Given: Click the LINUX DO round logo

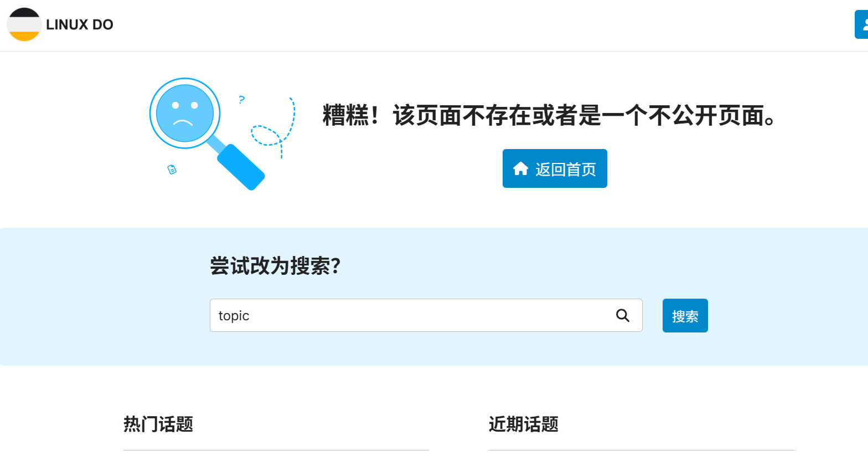Looking at the screenshot, I should pos(24,24).
